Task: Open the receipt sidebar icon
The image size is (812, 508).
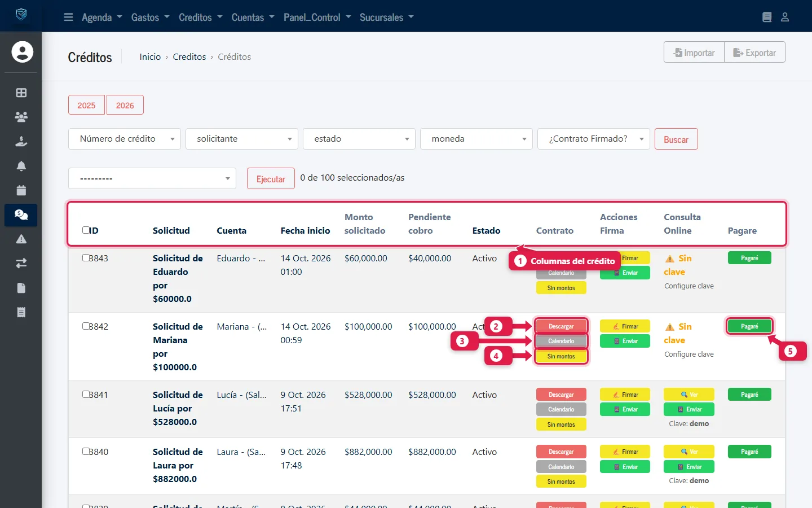Action: (x=21, y=312)
